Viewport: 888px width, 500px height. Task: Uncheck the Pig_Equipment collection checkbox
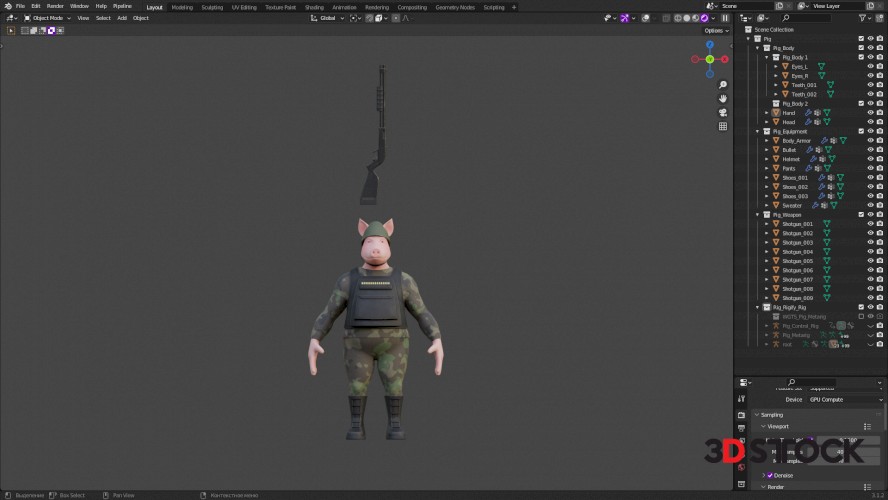[861, 131]
